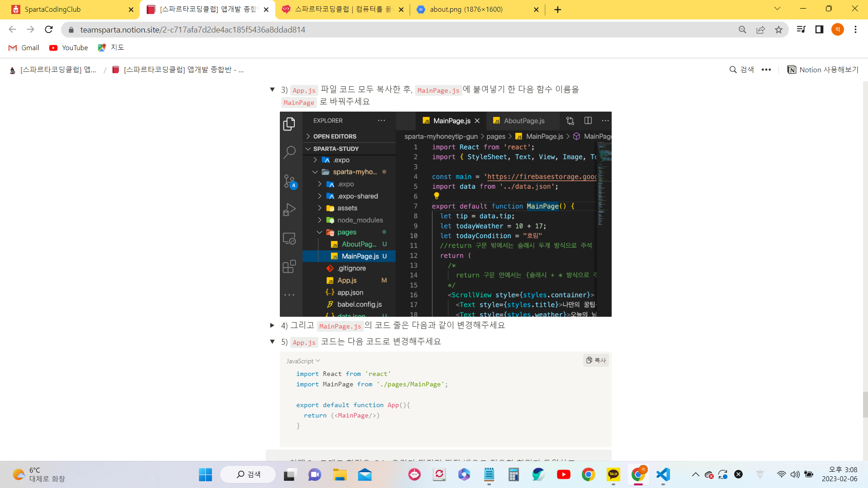Open Task View on taskbar
This screenshot has height=488, width=868.
point(289,474)
